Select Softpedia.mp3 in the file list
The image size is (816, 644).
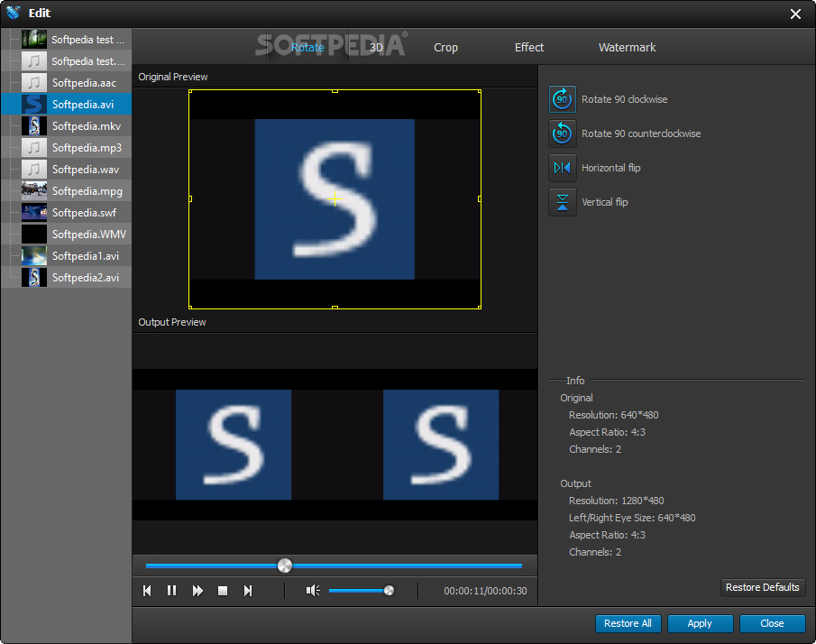pyautogui.click(x=66, y=148)
